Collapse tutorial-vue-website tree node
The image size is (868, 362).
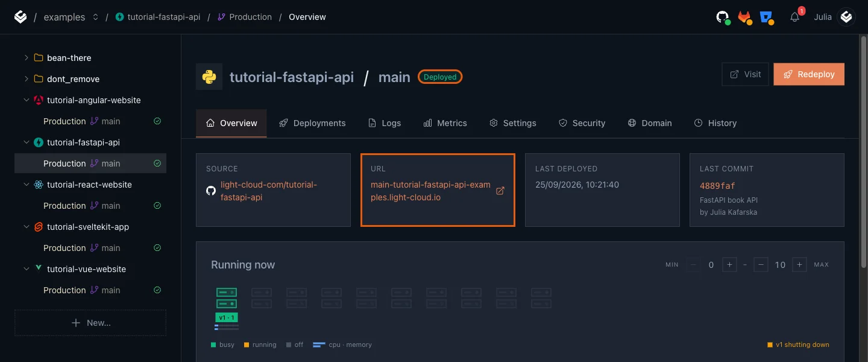(26, 269)
